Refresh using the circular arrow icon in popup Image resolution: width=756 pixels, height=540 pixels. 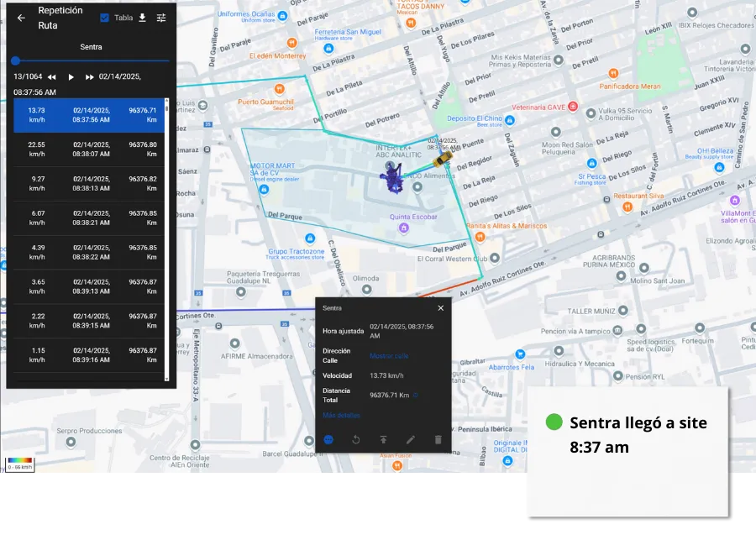coord(356,439)
